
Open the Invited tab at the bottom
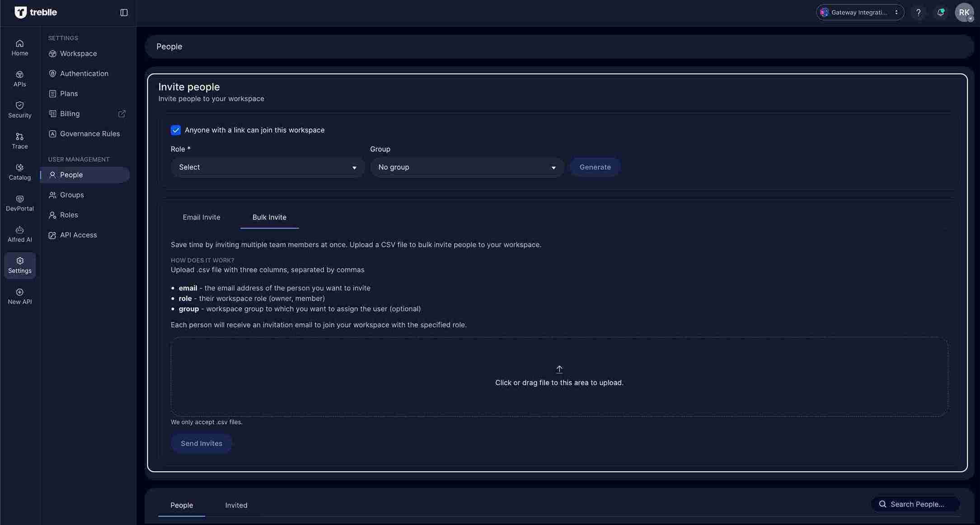coord(236,505)
